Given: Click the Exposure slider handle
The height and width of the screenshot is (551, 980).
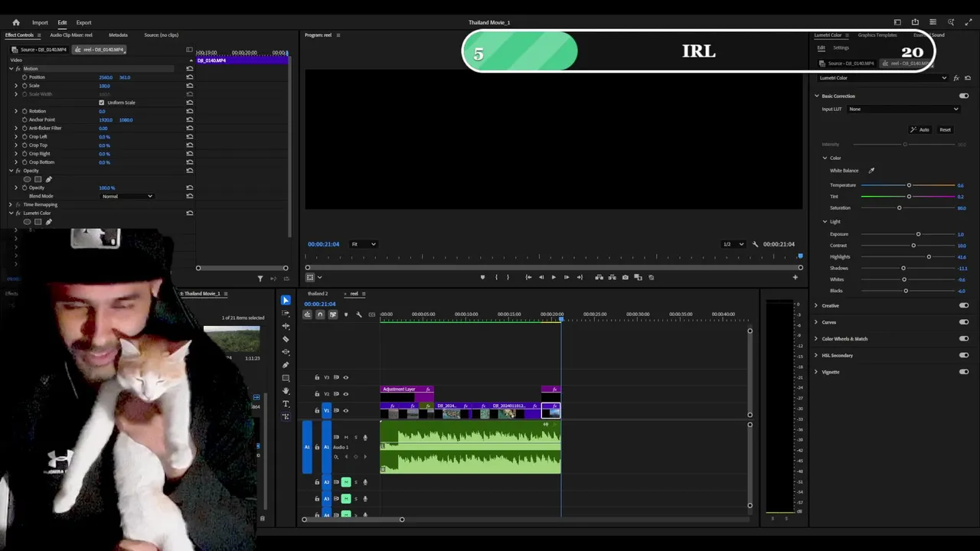Looking at the screenshot, I should tap(918, 234).
